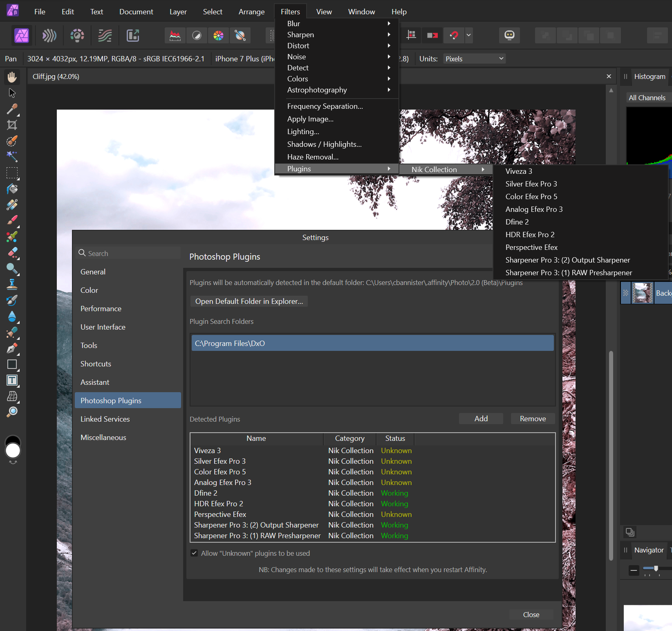Choose Haze Removal filter
Image resolution: width=672 pixels, height=631 pixels.
[x=337, y=157]
